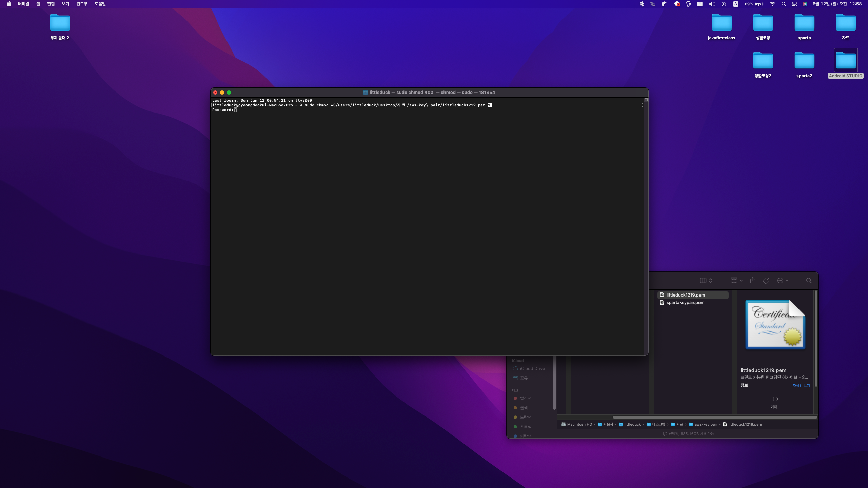Open Control Center in menu bar
Viewport: 868px width, 488px height.
pos(794,4)
